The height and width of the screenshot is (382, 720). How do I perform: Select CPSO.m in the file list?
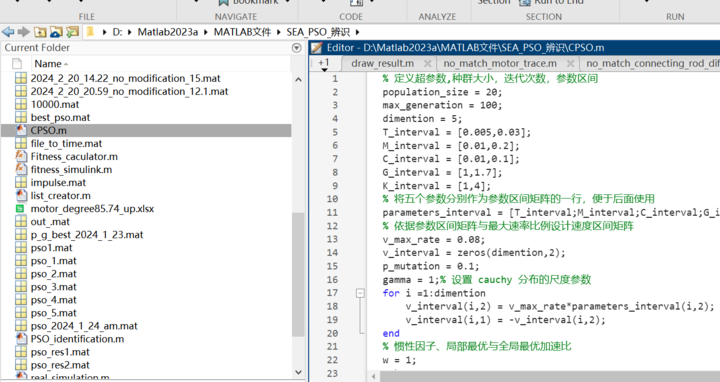[48, 130]
